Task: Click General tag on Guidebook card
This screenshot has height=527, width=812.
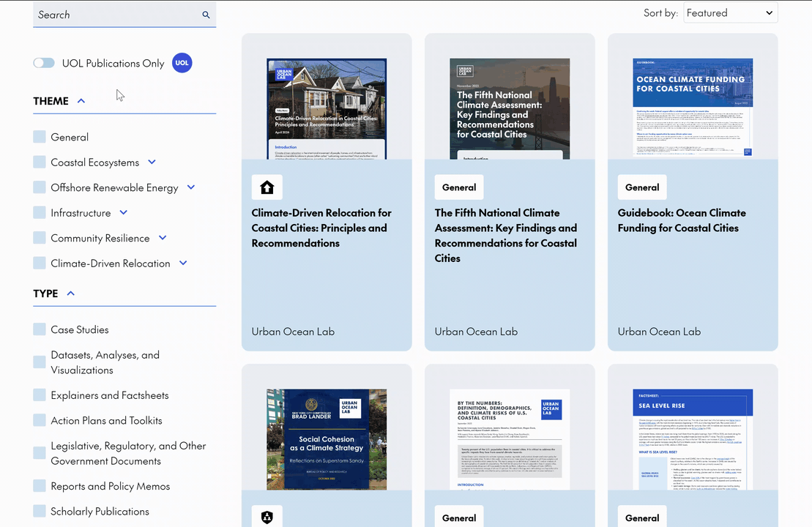Action: click(x=642, y=187)
